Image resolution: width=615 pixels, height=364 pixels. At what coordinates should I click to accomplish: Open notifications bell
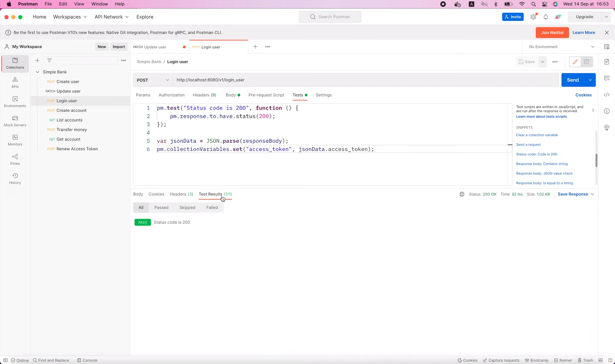tap(546, 17)
